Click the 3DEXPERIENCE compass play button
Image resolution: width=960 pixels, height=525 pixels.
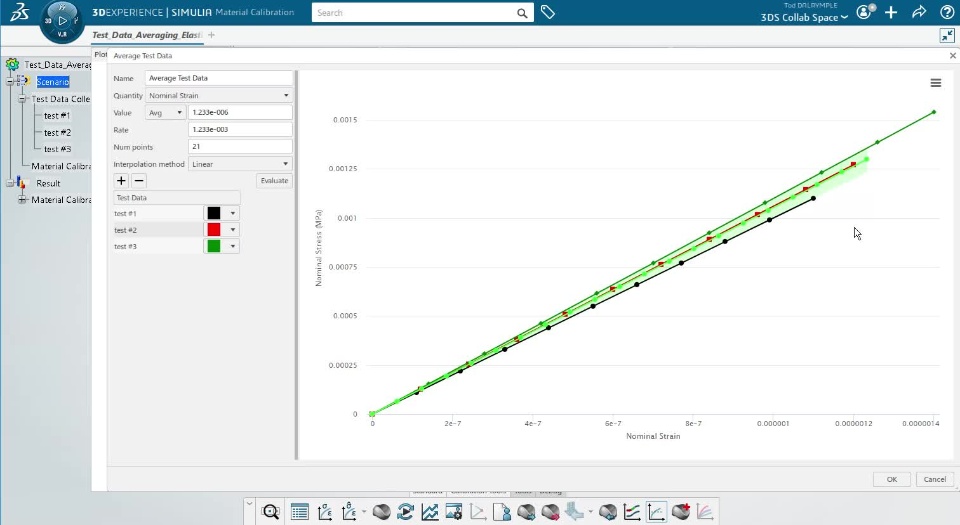pos(62,20)
